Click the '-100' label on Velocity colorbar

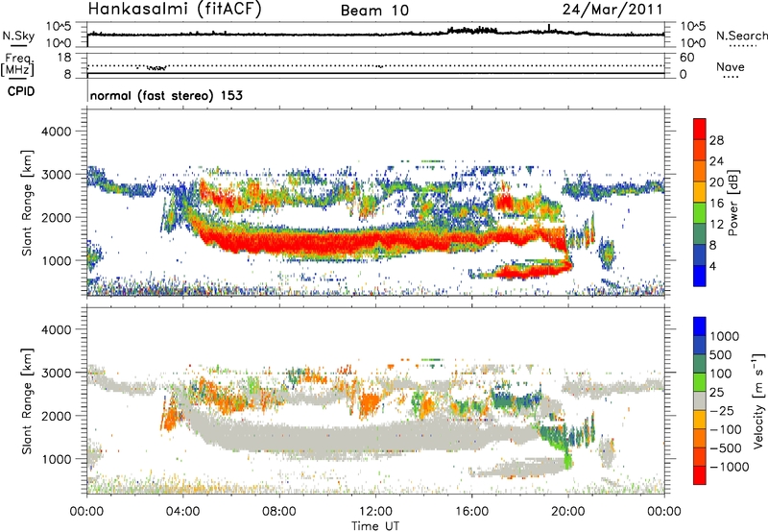point(726,429)
